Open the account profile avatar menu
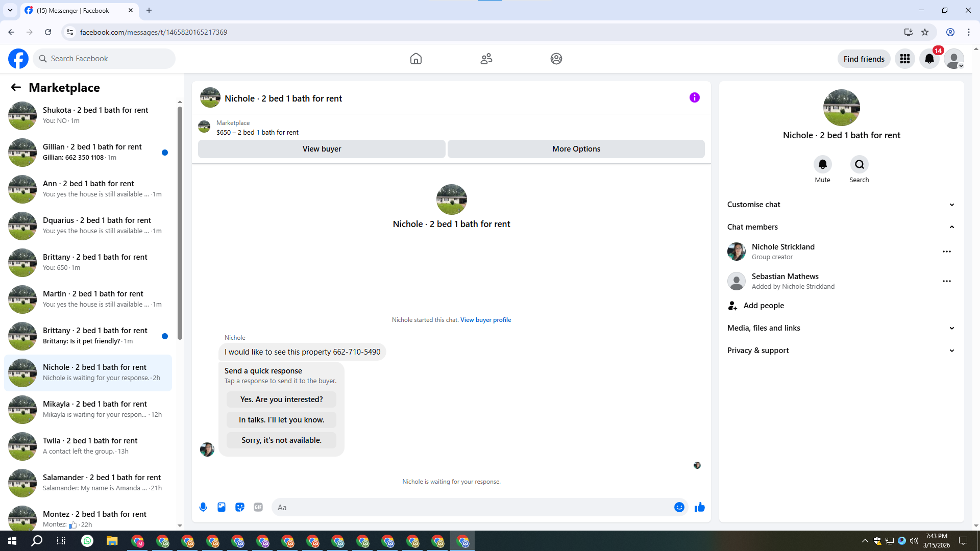This screenshot has height=551, width=980. (x=954, y=59)
